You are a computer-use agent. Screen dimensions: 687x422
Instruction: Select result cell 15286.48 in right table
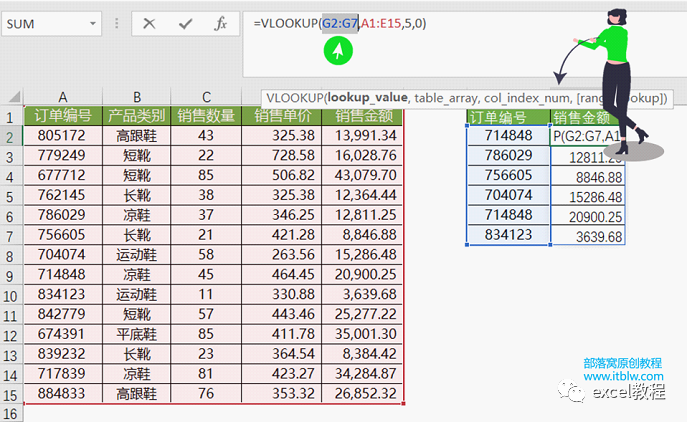click(588, 197)
